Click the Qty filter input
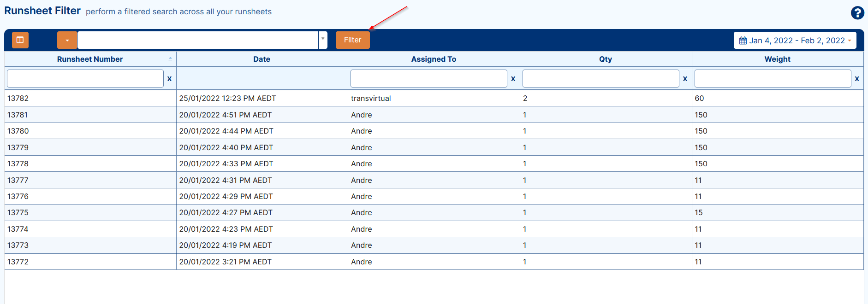Viewport: 868px width, 304px height. tap(601, 78)
